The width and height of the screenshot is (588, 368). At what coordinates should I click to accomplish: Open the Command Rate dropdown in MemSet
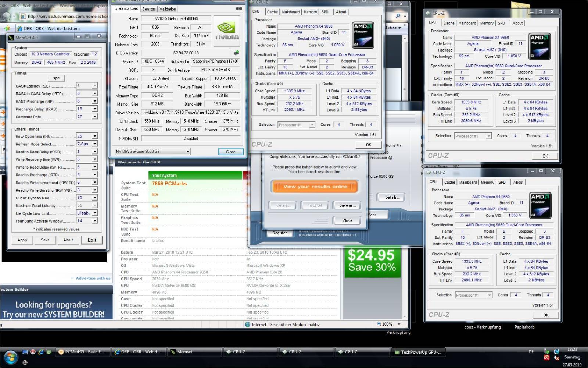(94, 117)
